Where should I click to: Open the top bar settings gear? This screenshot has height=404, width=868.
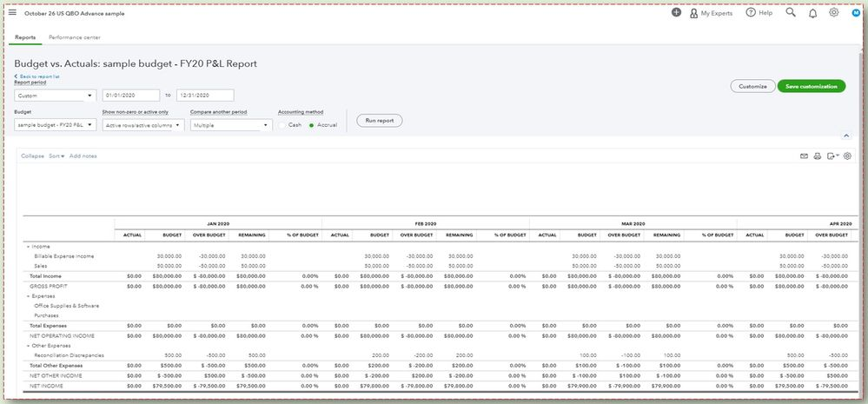(834, 13)
